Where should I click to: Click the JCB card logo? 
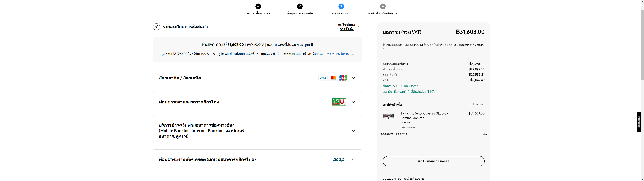(343, 78)
